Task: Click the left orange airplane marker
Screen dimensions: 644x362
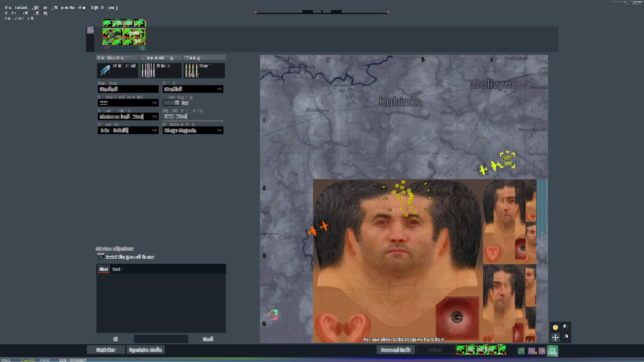Action: click(x=312, y=231)
